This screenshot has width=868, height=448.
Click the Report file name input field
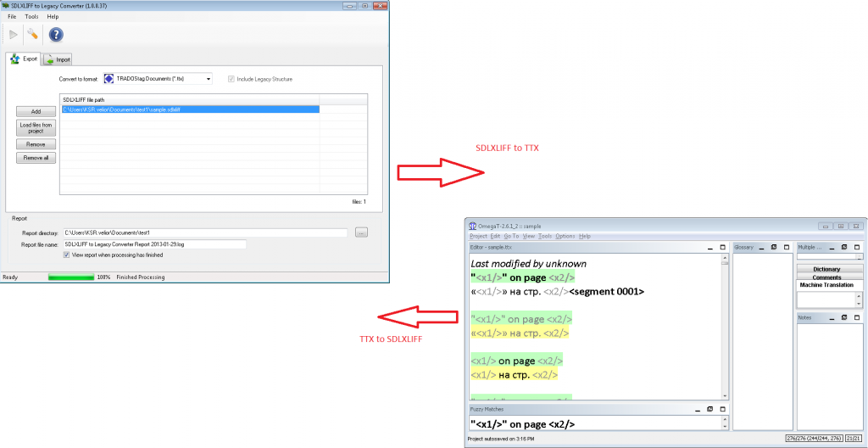154,244
